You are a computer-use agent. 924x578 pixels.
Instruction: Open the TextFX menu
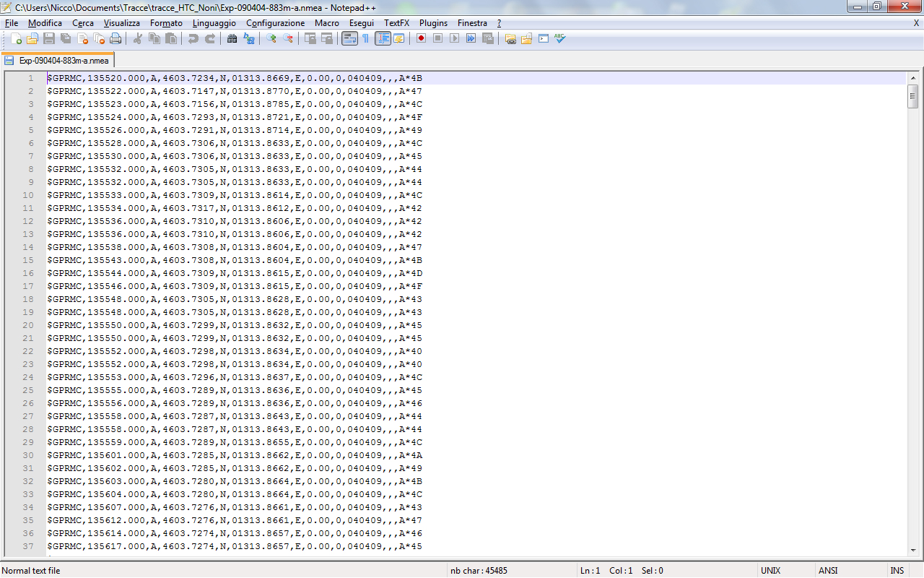pyautogui.click(x=396, y=23)
